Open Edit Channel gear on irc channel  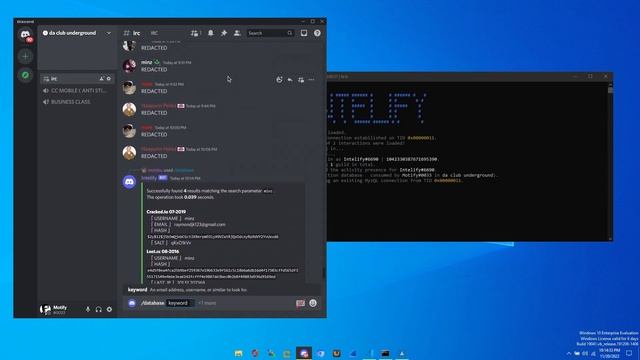(x=109, y=78)
